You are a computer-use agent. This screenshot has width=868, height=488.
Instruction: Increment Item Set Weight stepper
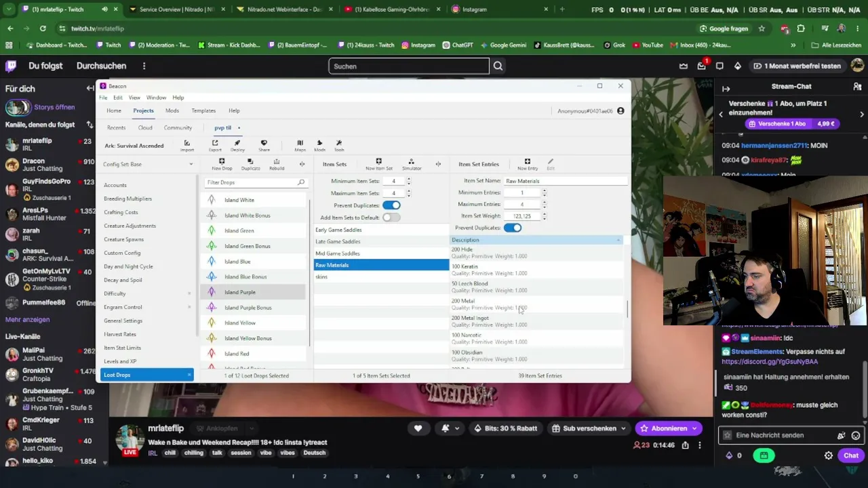[544, 214]
